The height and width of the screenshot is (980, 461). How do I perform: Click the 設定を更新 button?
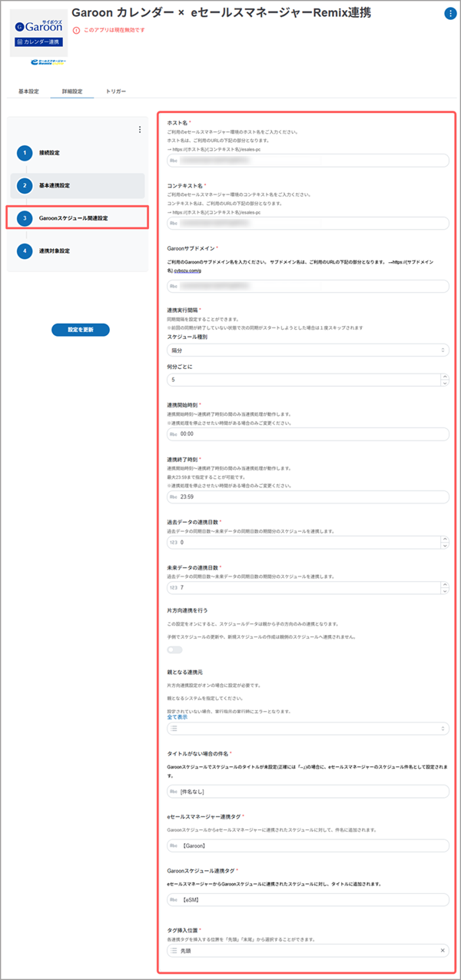pos(81,330)
